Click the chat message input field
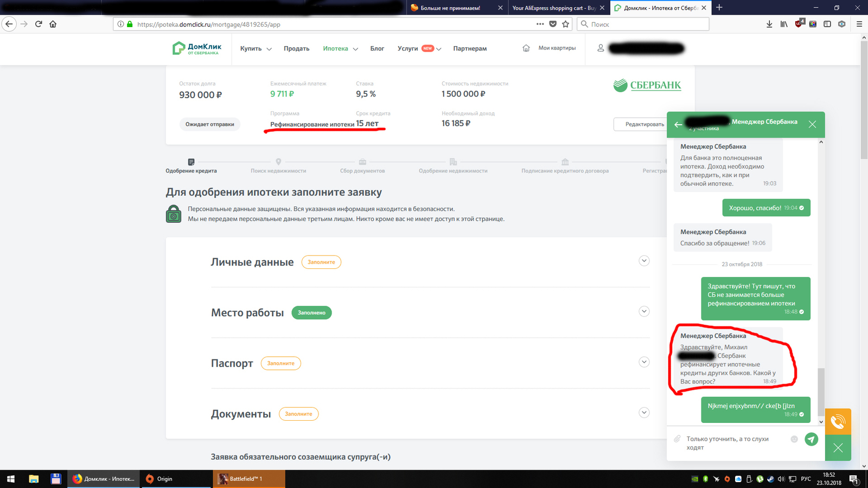The image size is (868, 488). [x=733, y=443]
